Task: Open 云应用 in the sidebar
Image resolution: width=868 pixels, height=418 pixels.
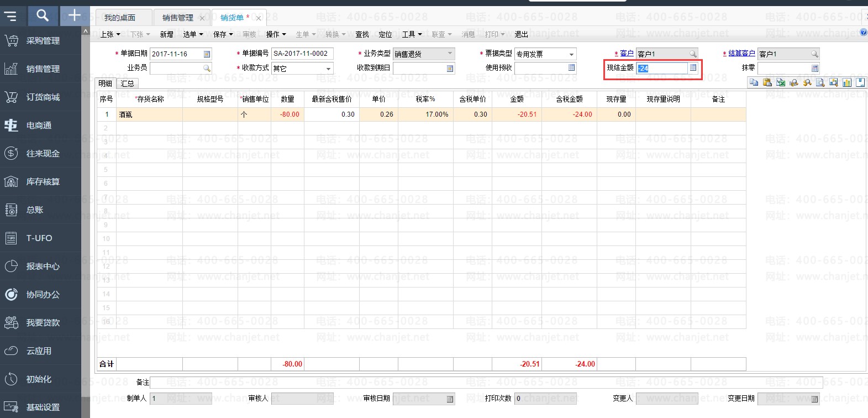Action: point(41,351)
